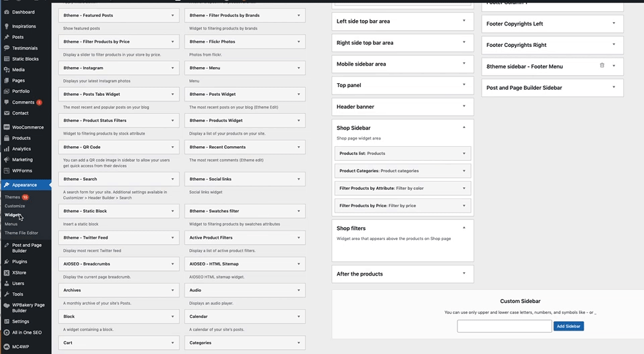This screenshot has width=644, height=354.
Task: Select the 8theme - Search widget title
Action: pyautogui.click(x=80, y=179)
